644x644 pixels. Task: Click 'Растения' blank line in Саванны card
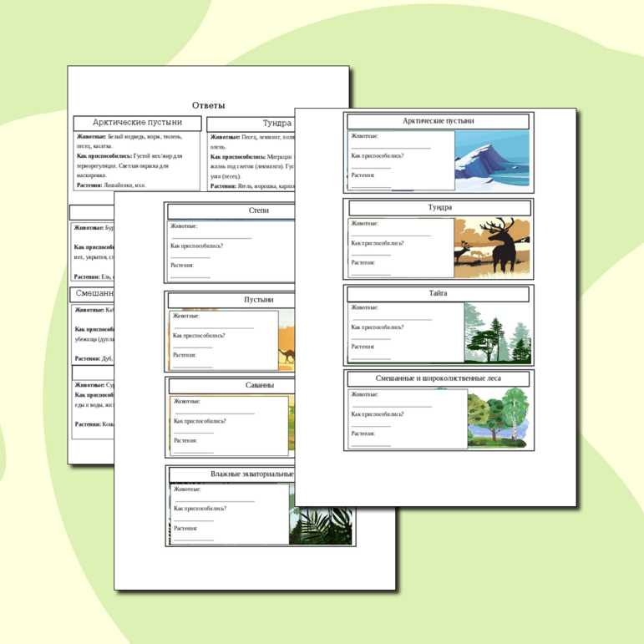pos(194,450)
